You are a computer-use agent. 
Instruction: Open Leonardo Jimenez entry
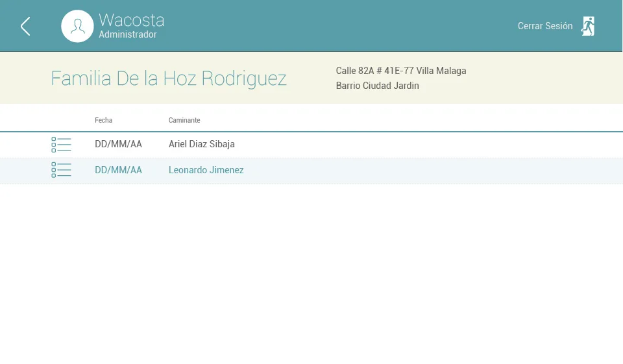click(x=206, y=170)
